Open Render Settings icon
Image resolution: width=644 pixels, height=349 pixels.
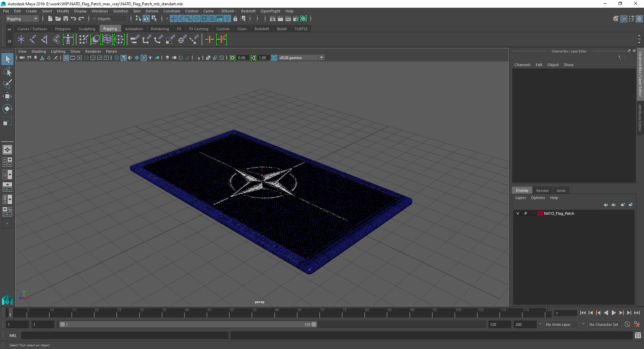point(296,19)
